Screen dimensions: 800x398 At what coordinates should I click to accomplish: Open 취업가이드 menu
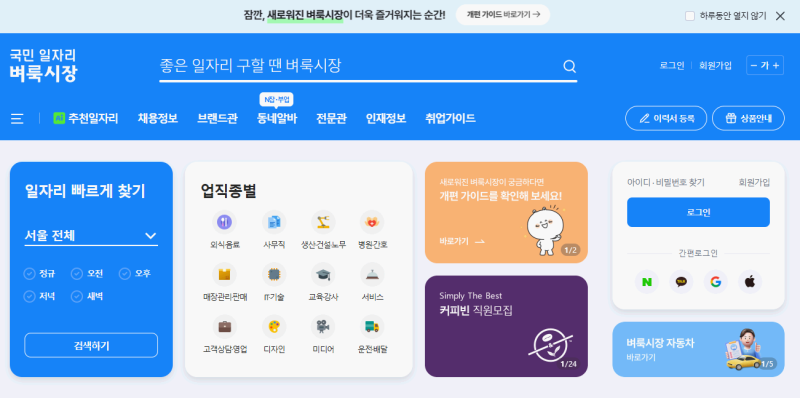point(451,118)
